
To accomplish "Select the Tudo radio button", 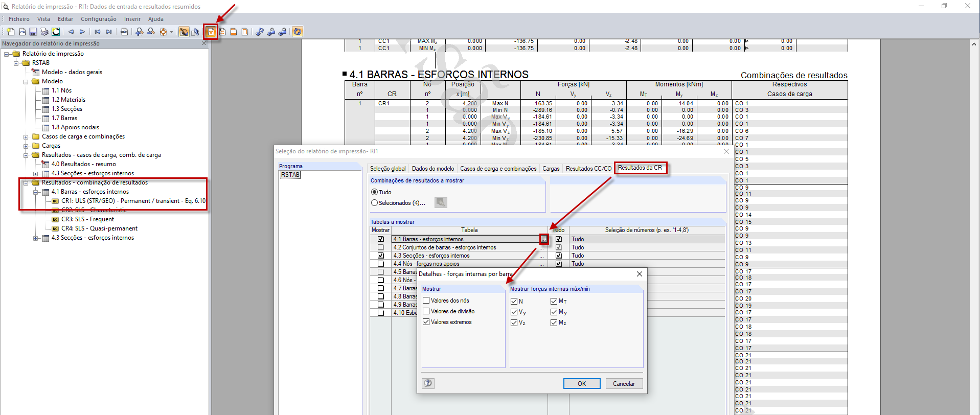I will 375,192.
